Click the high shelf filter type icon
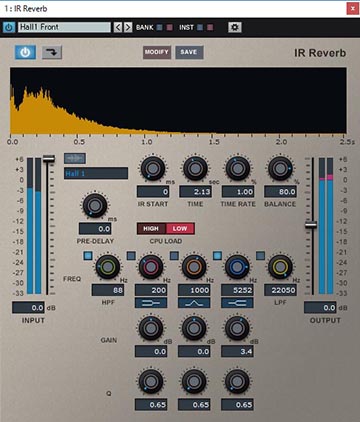The width and height of the screenshot is (360, 422). click(237, 303)
